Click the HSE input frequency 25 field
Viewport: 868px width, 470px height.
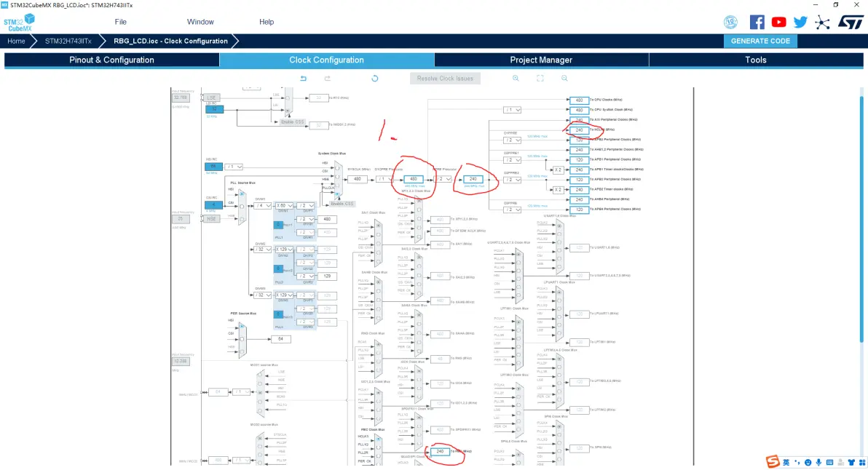pyautogui.click(x=181, y=219)
